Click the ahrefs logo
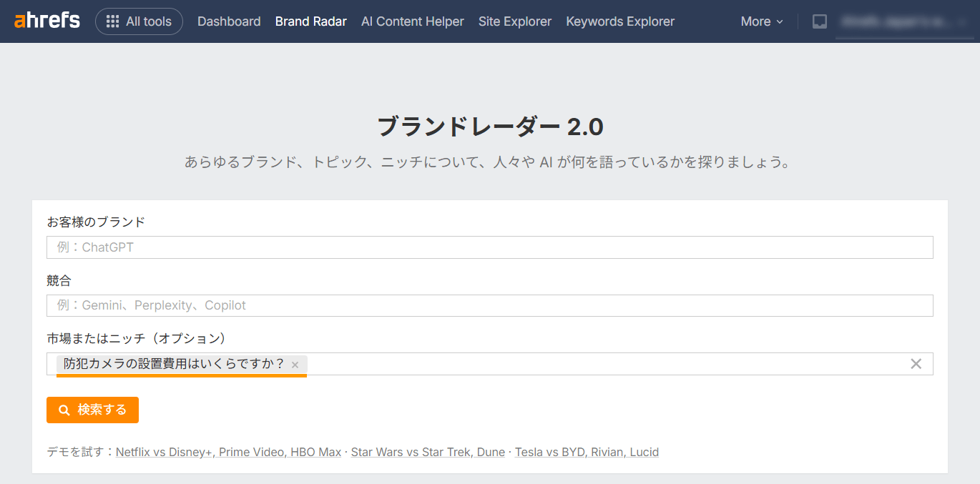 point(45,20)
